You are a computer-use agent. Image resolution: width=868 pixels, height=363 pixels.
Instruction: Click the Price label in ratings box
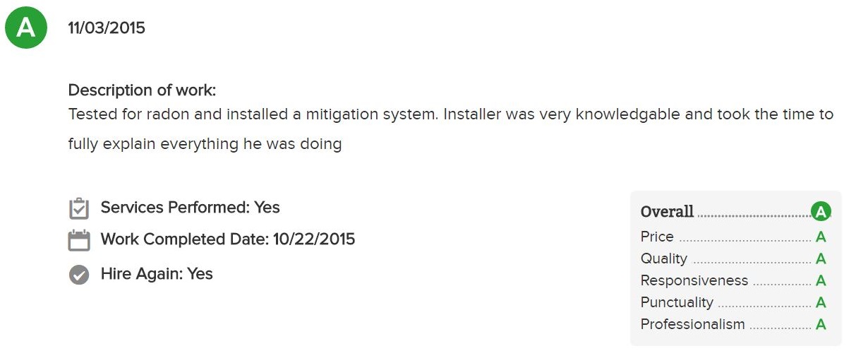[x=657, y=237]
